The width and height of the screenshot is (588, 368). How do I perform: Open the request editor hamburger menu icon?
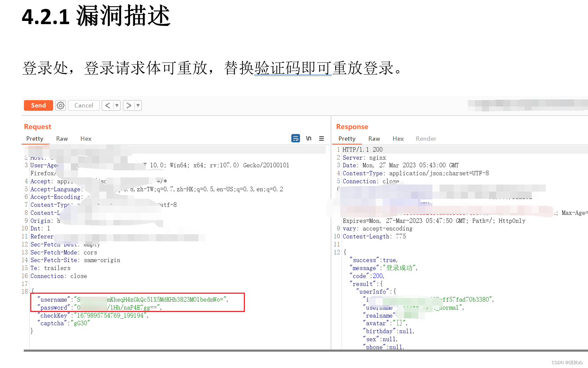[x=321, y=138]
